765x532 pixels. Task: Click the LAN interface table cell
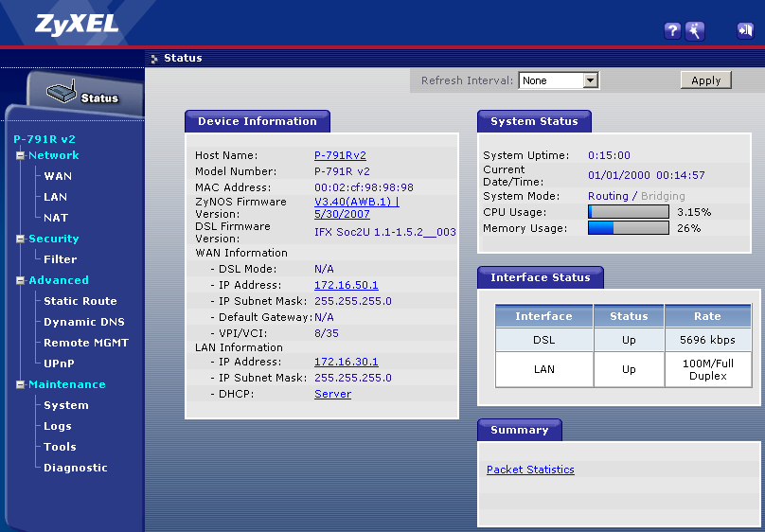click(544, 369)
